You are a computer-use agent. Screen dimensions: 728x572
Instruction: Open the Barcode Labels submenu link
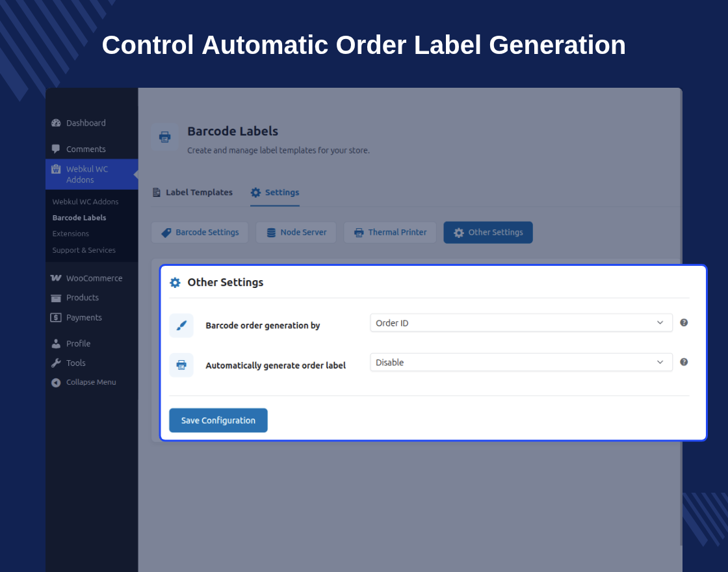[x=79, y=218]
